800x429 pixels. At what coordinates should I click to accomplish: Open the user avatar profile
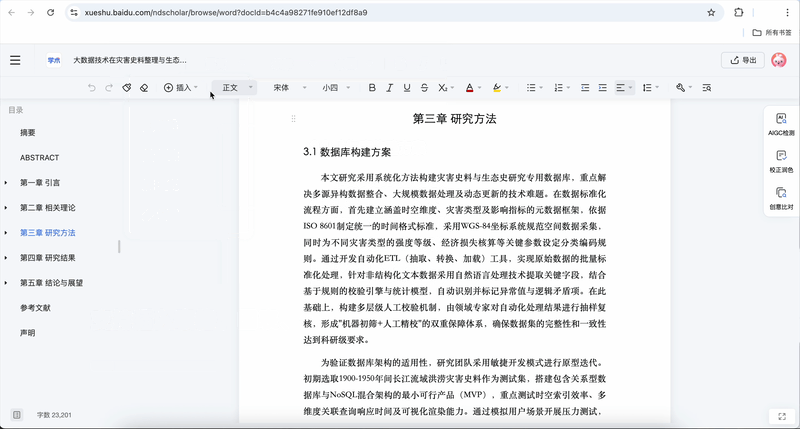tap(779, 60)
